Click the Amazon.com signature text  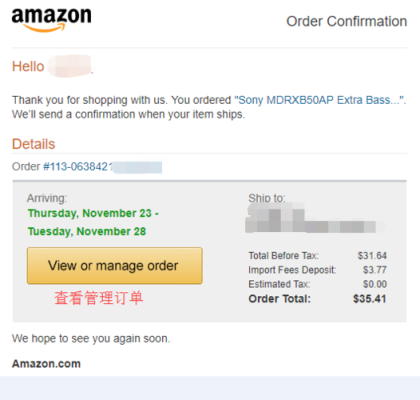[x=46, y=364]
